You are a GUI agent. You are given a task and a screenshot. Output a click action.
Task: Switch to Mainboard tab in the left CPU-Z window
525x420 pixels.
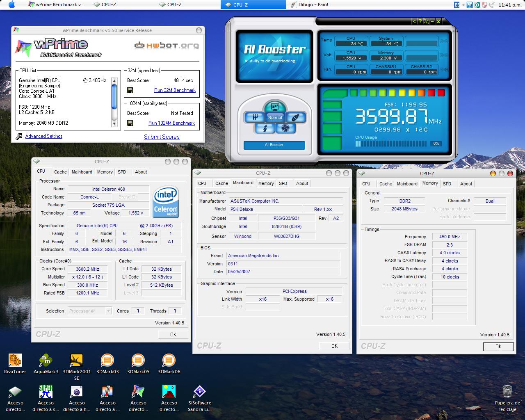pyautogui.click(x=82, y=172)
